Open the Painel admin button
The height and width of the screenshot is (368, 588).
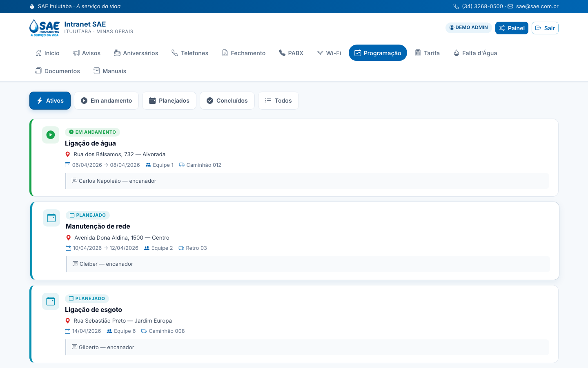click(512, 28)
